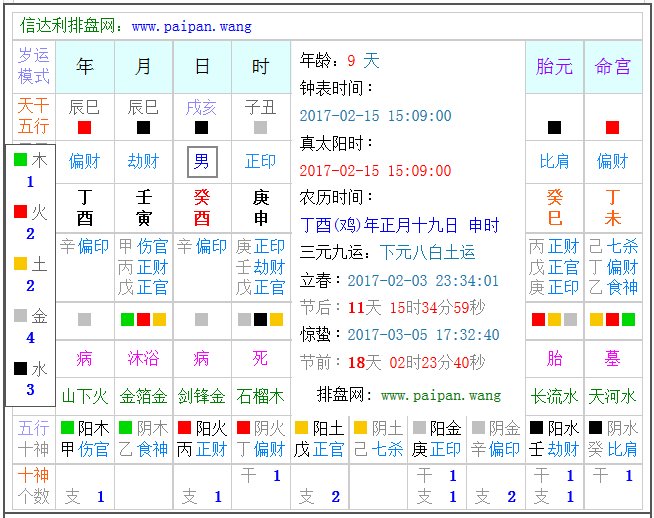This screenshot has width=654, height=518.
Task: Click the green 木 swatch in legend
Action: 20,159
